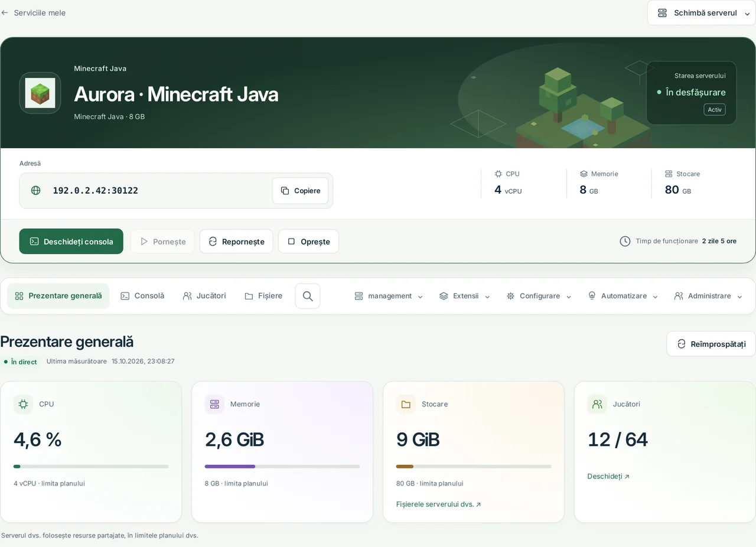Expand the Configurare dropdown menu
The image size is (756, 547).
pyautogui.click(x=539, y=296)
